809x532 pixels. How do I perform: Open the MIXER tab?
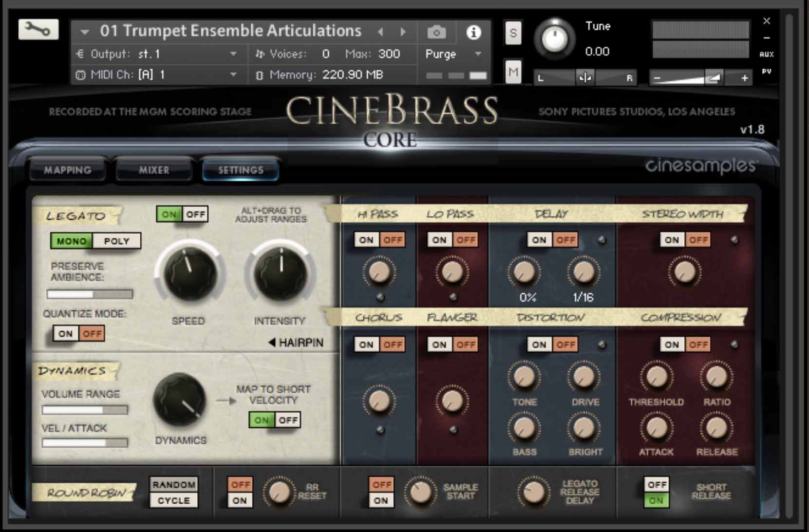tap(153, 170)
